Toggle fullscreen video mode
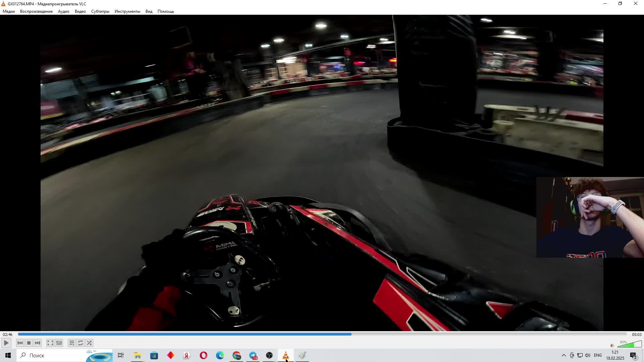The height and width of the screenshot is (362, 644). pos(50,343)
